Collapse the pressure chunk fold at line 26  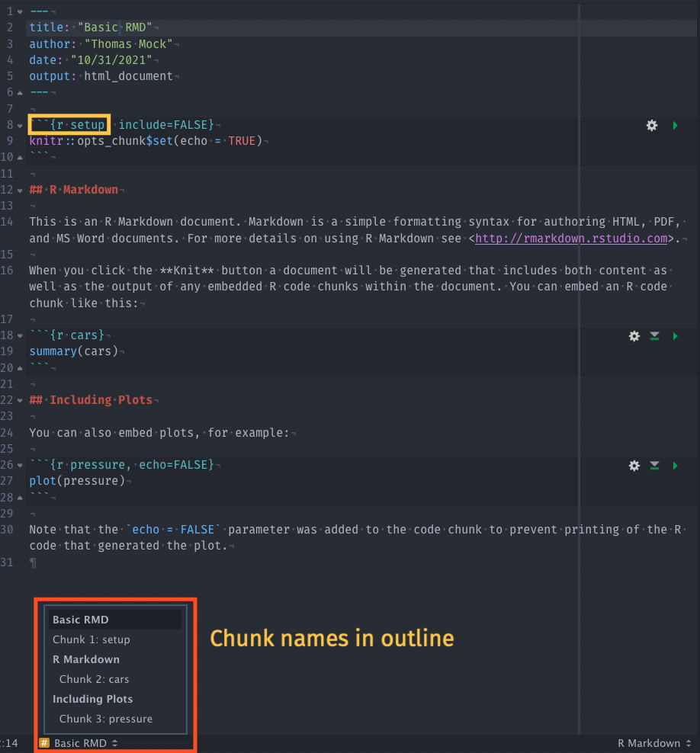(20, 465)
